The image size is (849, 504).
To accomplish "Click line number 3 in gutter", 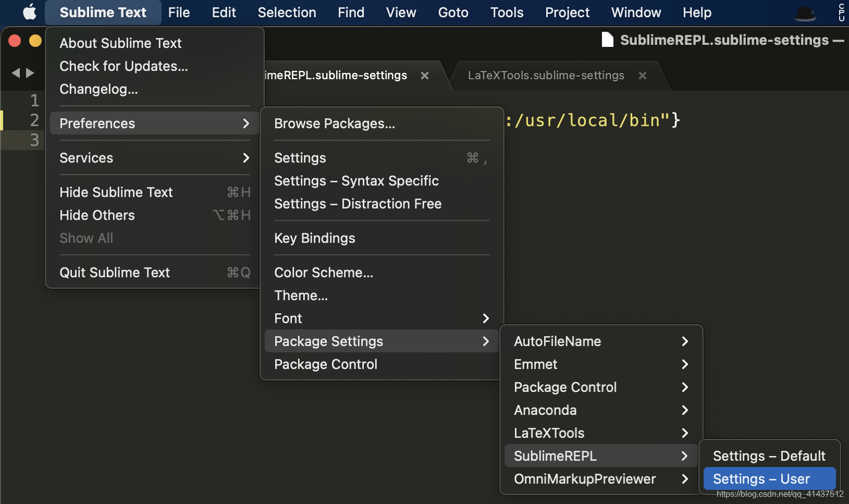I will point(34,140).
